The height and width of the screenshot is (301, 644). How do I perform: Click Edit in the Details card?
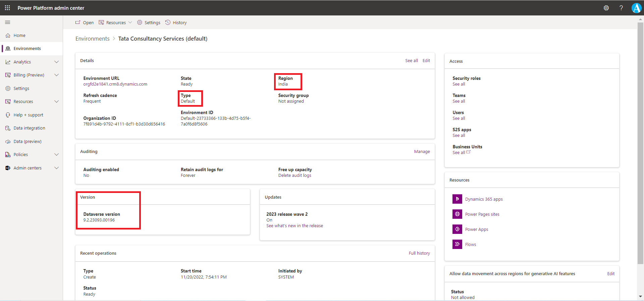pos(426,61)
